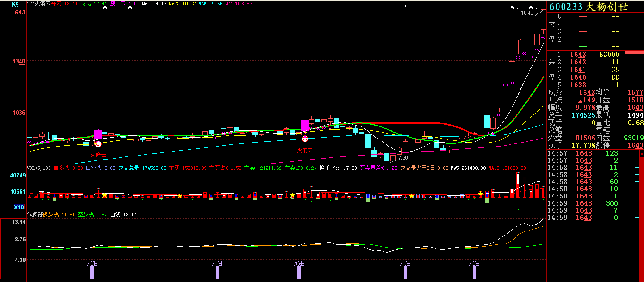
Task: Click the 日线 daily period label
Action: 14,4
